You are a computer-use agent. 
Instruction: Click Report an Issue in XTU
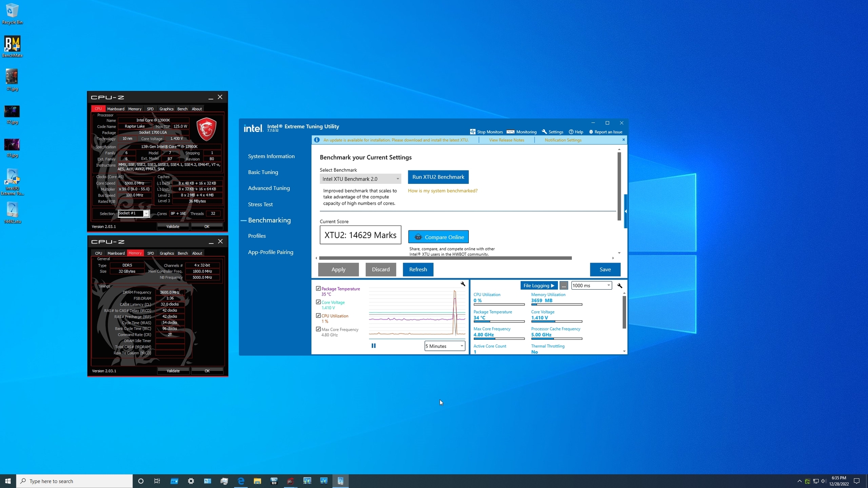tap(606, 132)
